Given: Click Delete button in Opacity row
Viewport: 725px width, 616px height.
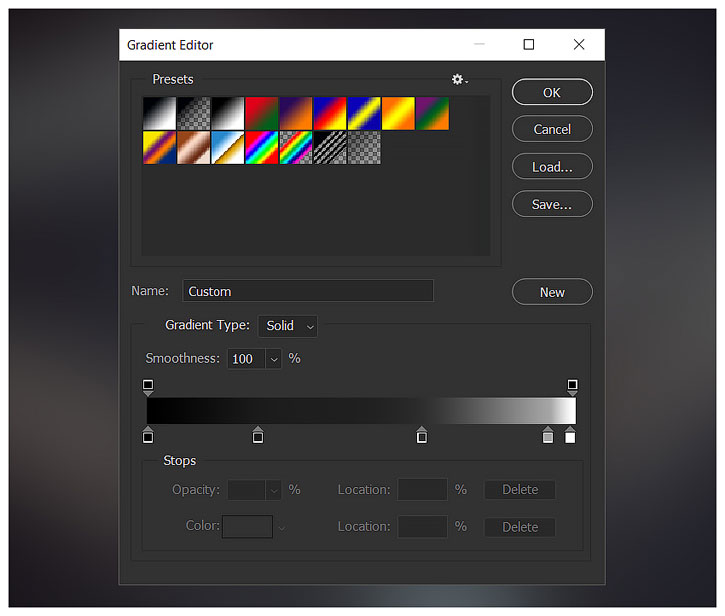Looking at the screenshot, I should 520,490.
